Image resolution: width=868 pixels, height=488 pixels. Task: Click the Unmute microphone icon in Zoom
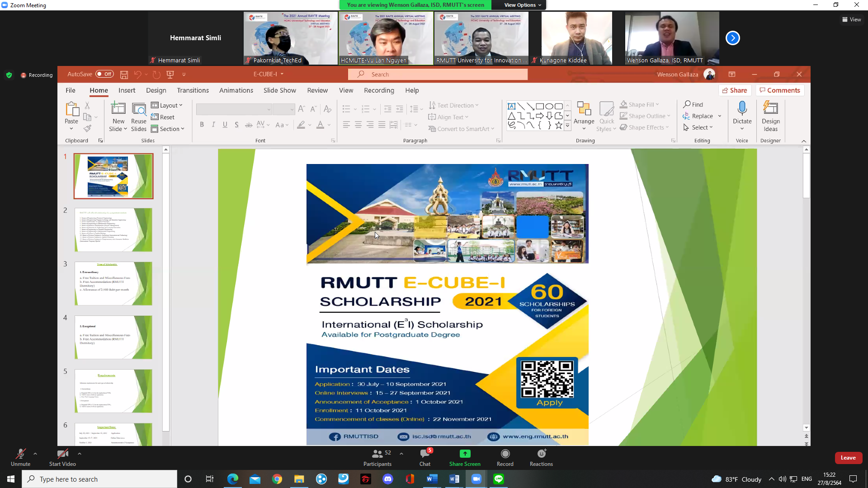click(20, 454)
